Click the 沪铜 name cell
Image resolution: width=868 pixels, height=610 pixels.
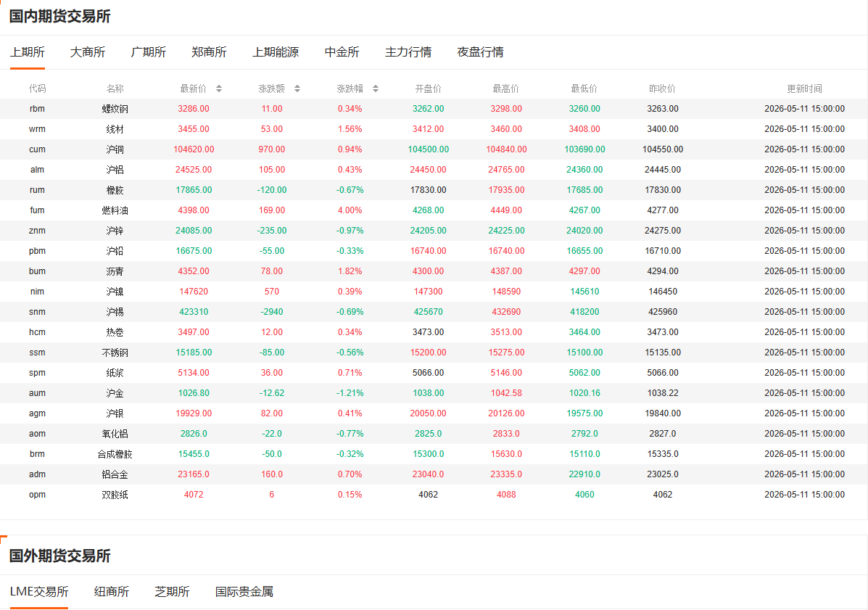click(x=115, y=149)
